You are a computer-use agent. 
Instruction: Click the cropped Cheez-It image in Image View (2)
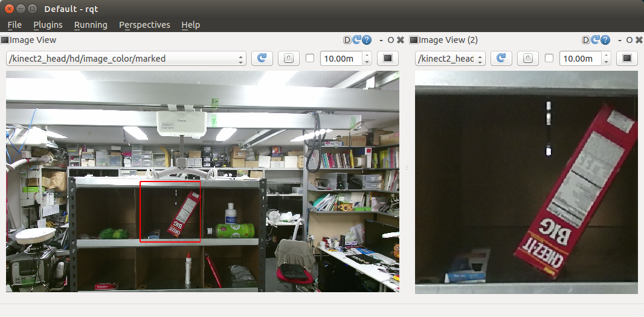click(x=526, y=182)
